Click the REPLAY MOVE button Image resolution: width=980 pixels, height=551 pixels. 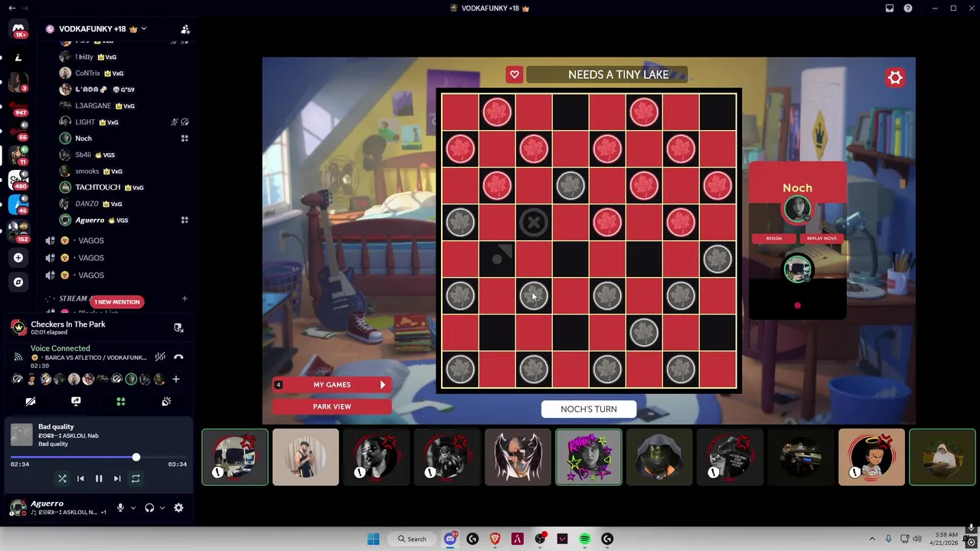pos(822,238)
